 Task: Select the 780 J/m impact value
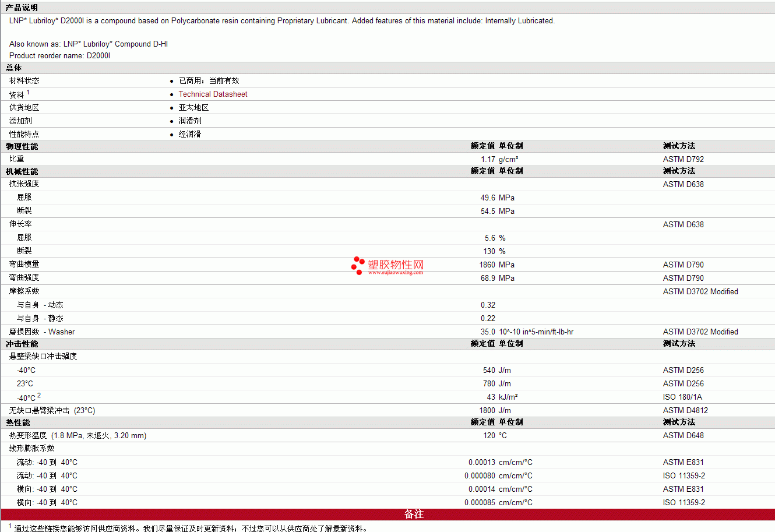[497, 383]
